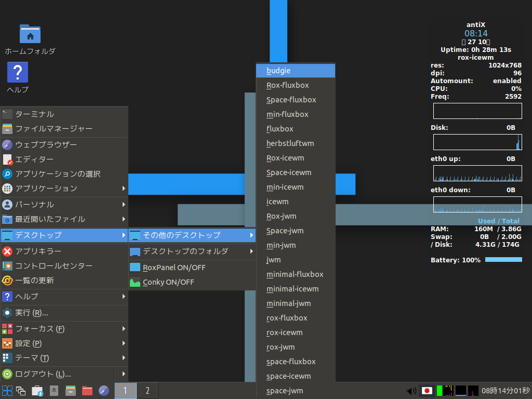
Task: Select Rox-fluxbox desktop
Action: (296, 85)
